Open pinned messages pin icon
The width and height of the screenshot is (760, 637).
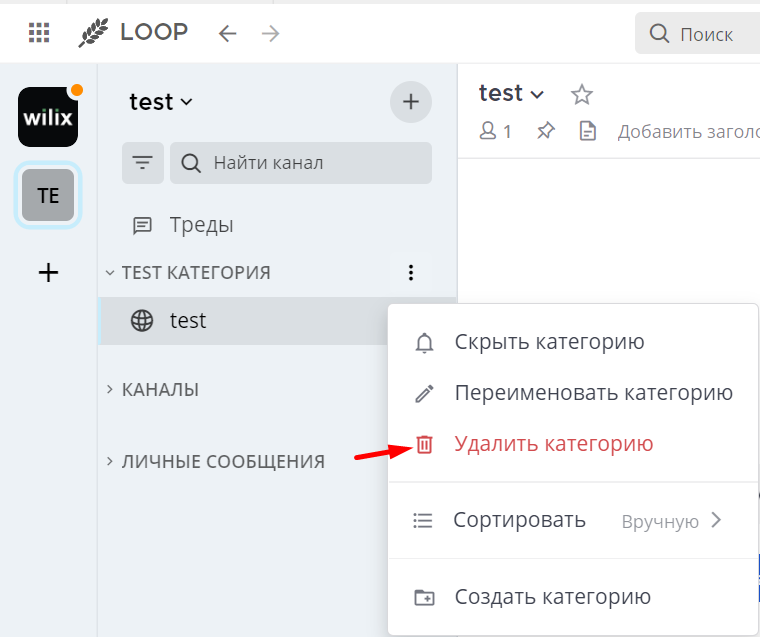click(545, 131)
